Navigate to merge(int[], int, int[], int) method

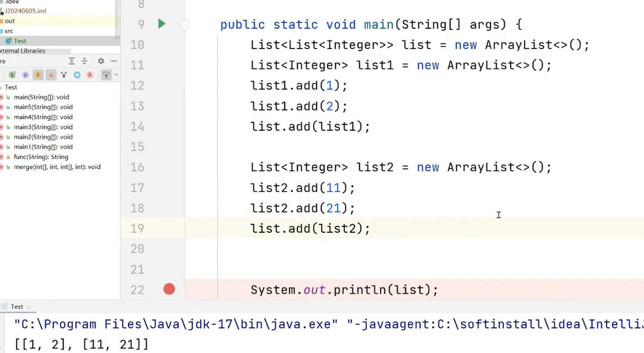point(57,167)
